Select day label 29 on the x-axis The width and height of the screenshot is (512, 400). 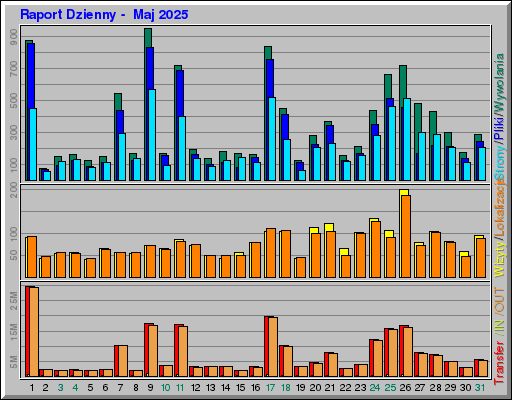click(450, 388)
